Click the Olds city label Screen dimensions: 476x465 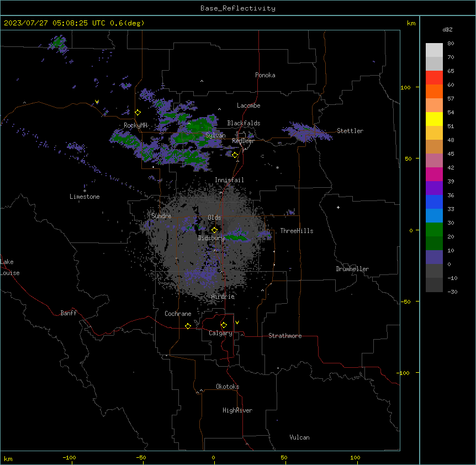(x=214, y=218)
